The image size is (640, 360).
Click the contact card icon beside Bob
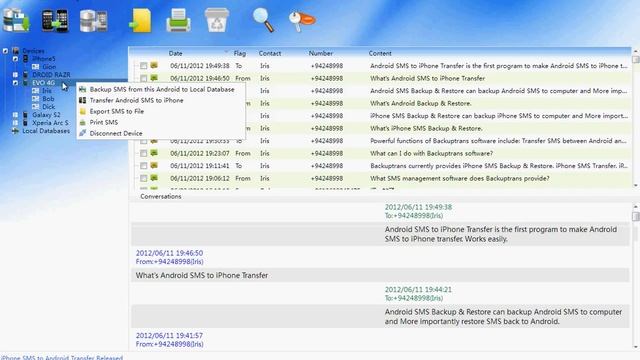(36, 99)
